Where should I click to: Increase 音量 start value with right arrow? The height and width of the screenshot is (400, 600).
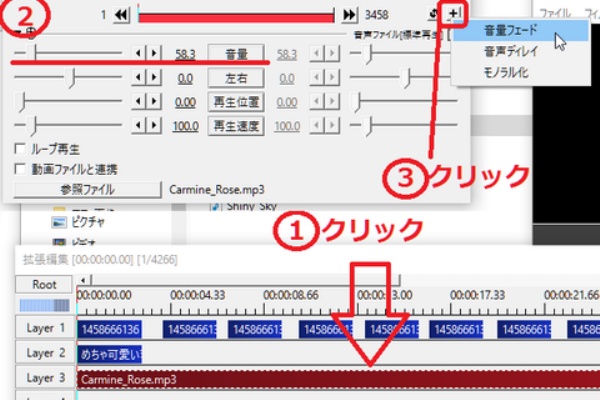pos(154,53)
